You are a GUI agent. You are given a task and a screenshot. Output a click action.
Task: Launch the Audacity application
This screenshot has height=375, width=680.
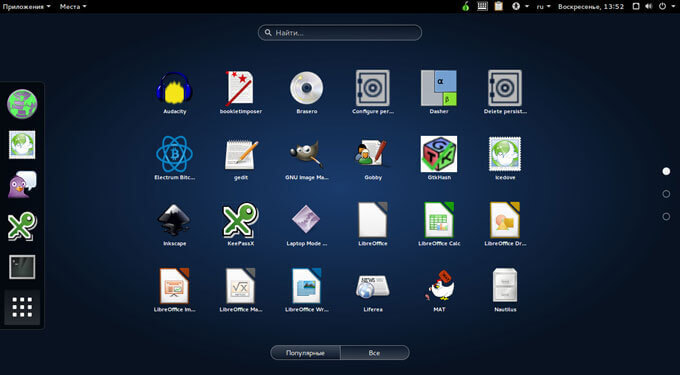point(175,93)
